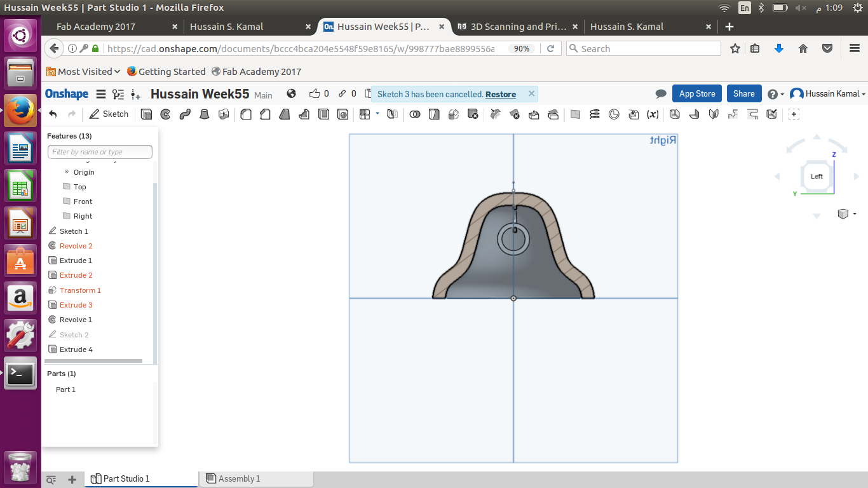Select the Sweep tool in toolbar
Image resolution: width=868 pixels, height=488 pixels.
tap(185, 114)
